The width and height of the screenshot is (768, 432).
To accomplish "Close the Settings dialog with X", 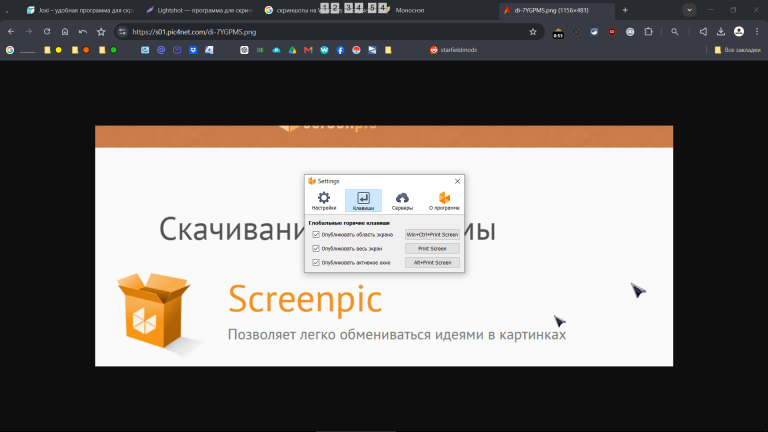I will [457, 181].
